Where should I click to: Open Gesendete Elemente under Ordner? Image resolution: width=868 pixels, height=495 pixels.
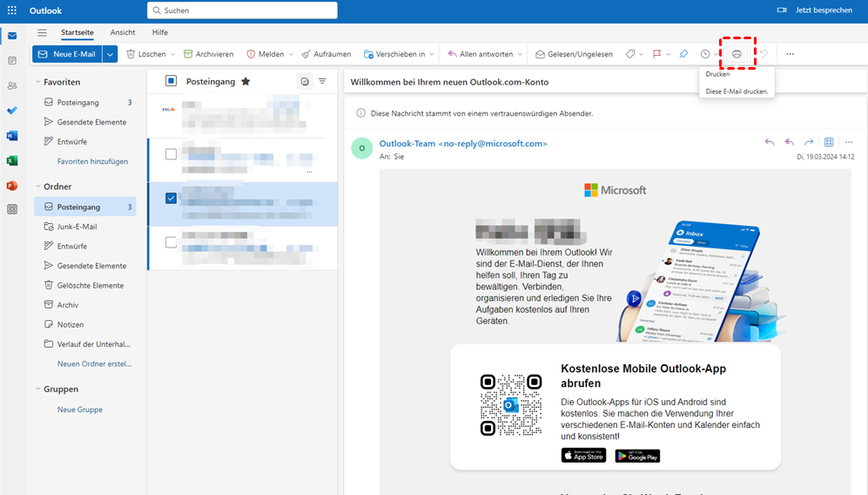click(85, 266)
